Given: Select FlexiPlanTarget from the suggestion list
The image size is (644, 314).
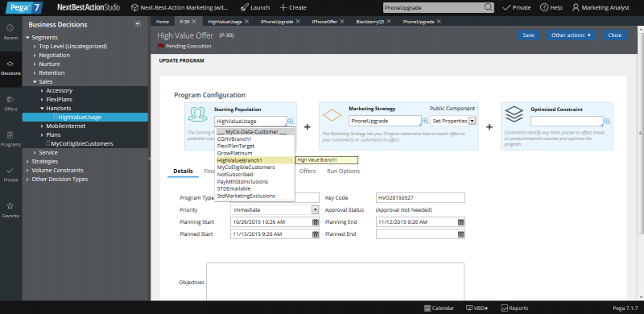Looking at the screenshot, I should 254,146.
